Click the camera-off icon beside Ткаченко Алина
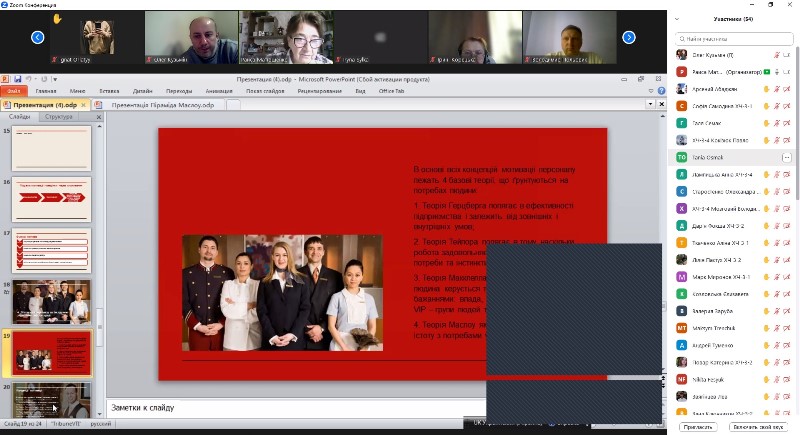 (x=787, y=243)
